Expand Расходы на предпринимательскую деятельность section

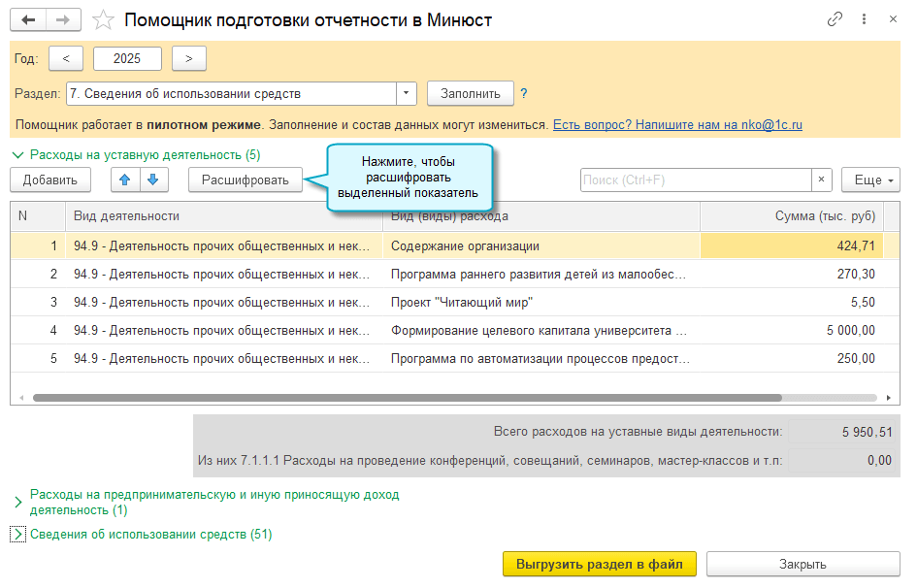coord(17,502)
